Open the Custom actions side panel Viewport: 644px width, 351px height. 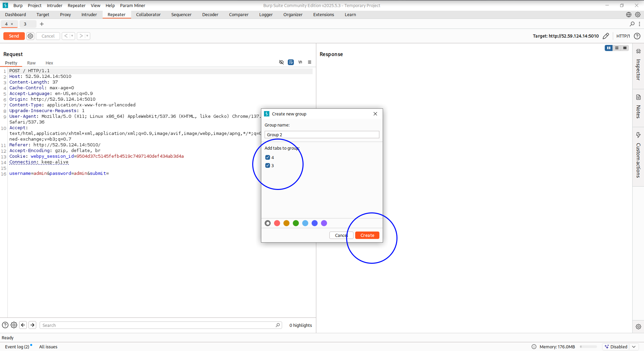pos(638,155)
